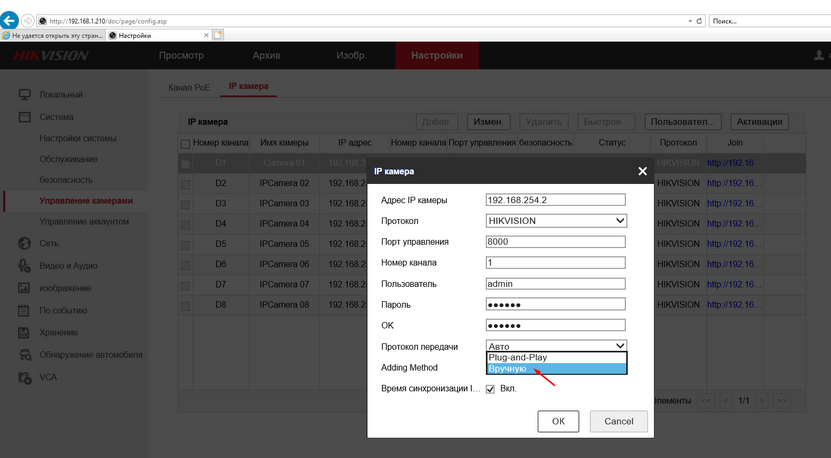Check the D1 row checkbox
The height and width of the screenshot is (458, 831).
point(185,164)
